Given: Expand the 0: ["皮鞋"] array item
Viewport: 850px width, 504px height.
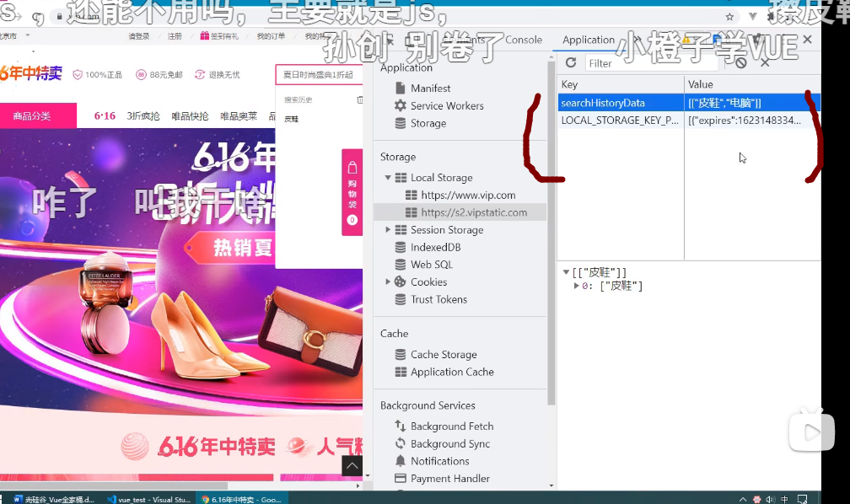Looking at the screenshot, I should click(577, 286).
